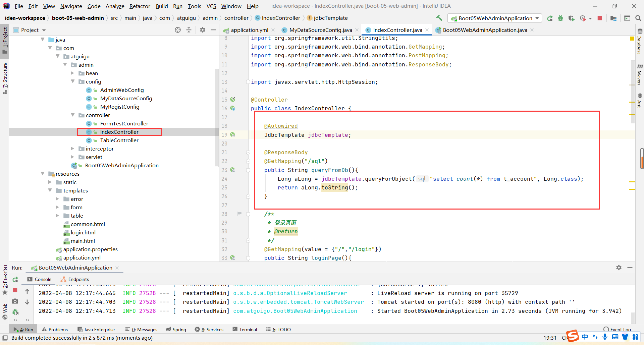Click the Build project hammer icon
Image resolution: width=644 pixels, height=345 pixels.
pos(439,18)
